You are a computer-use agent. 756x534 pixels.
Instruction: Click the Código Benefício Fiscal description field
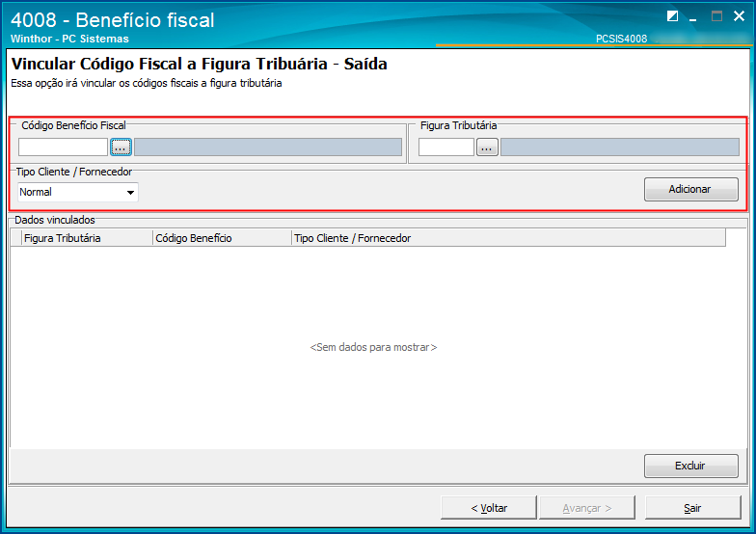point(268,147)
